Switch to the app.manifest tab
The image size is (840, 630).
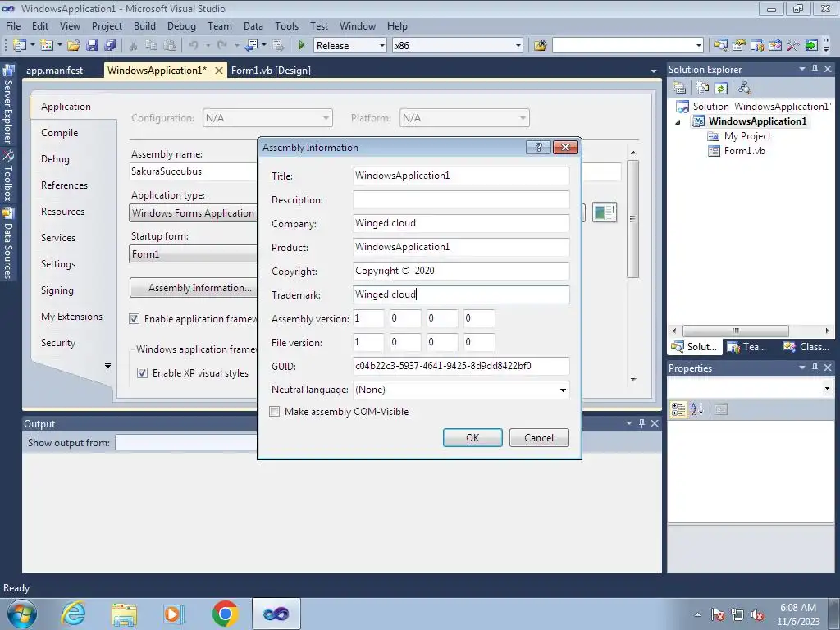tap(55, 71)
